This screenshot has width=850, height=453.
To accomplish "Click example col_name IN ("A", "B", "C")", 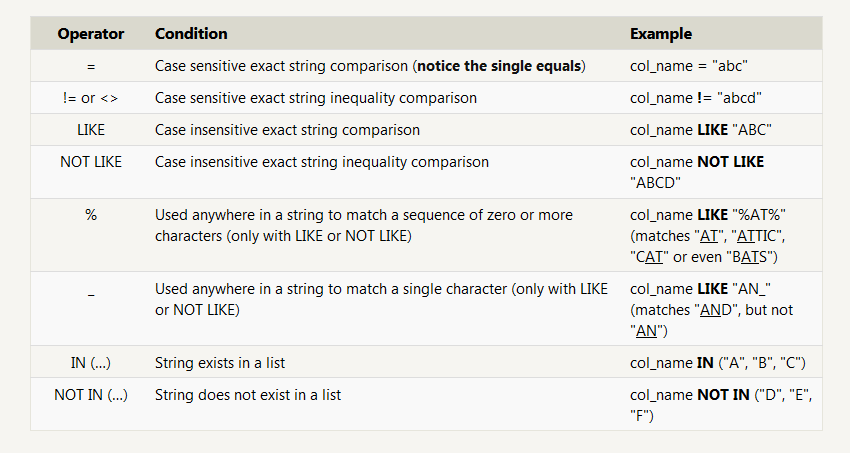I will (718, 363).
